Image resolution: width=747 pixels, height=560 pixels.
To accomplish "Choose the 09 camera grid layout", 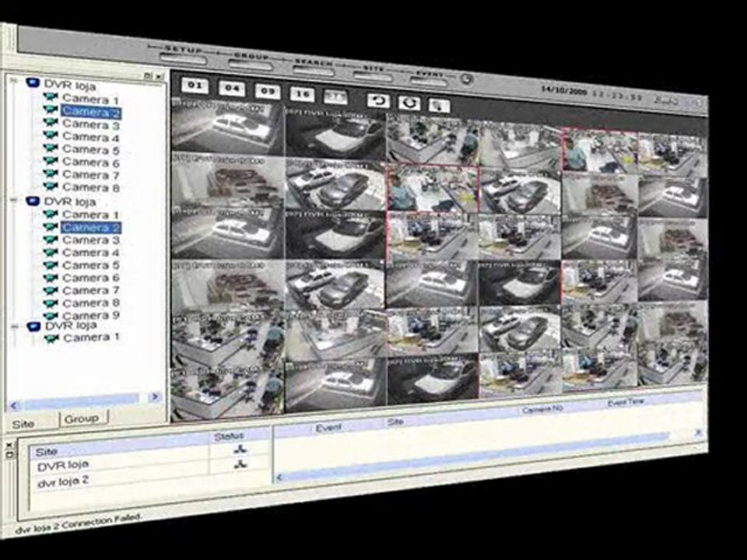I will pyautogui.click(x=267, y=92).
